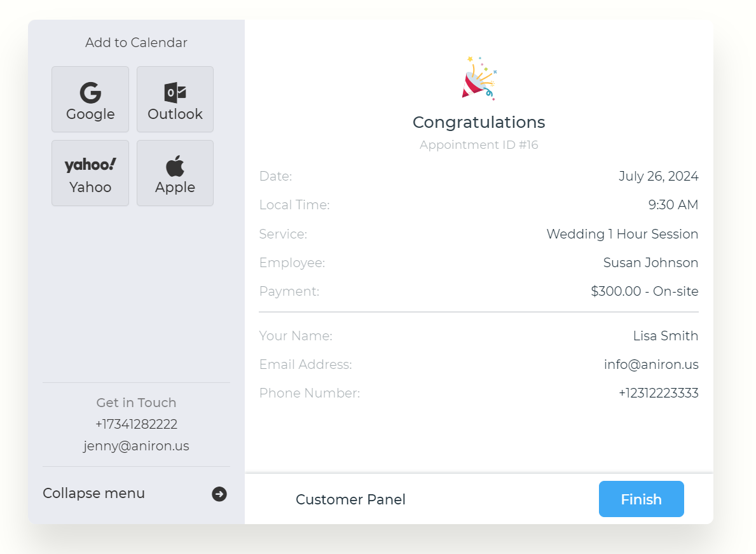Screen dimensions: 756x554
Task: Select the Wedding 1 Hour Session text
Action: tap(622, 234)
